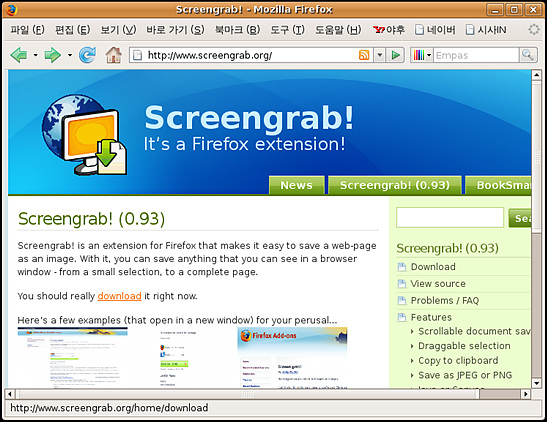This screenshot has width=547, height=422.
Task: Open the Features sidebar link
Action: tap(431, 317)
